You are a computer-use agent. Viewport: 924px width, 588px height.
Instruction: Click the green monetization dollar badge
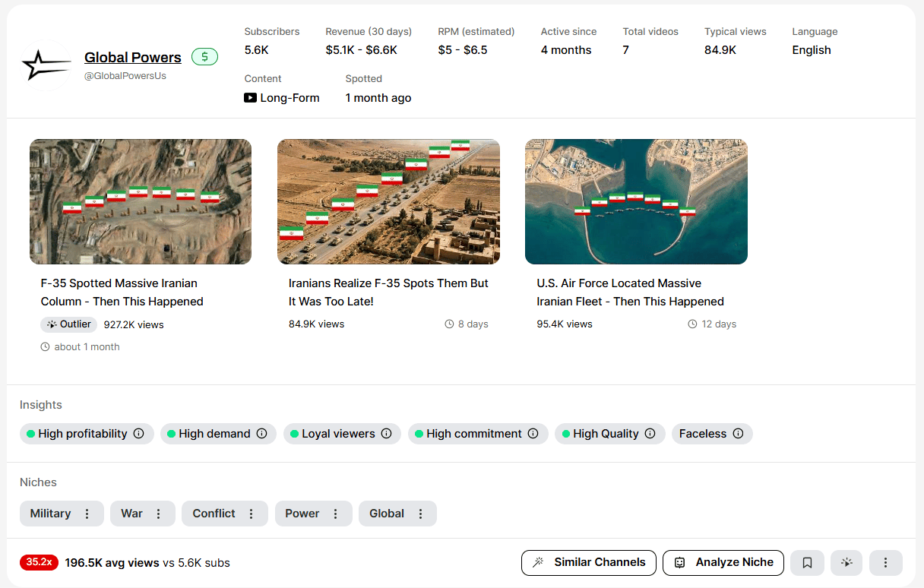coord(204,57)
